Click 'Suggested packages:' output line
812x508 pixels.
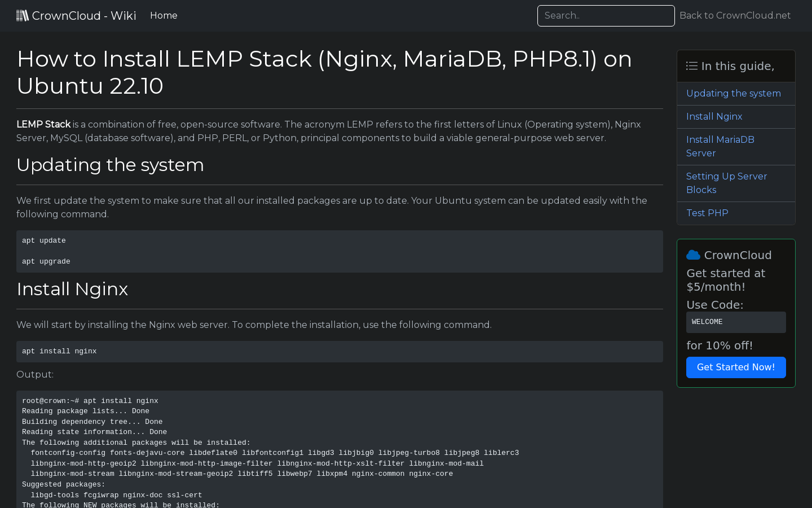64,484
